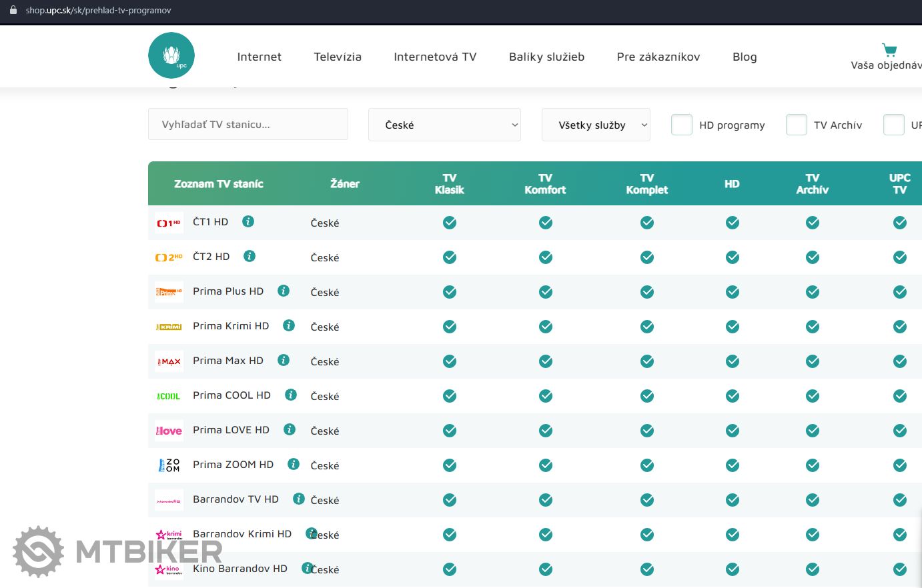Open Pre zákazníkov page
The width and height of the screenshot is (922, 588).
tap(658, 57)
